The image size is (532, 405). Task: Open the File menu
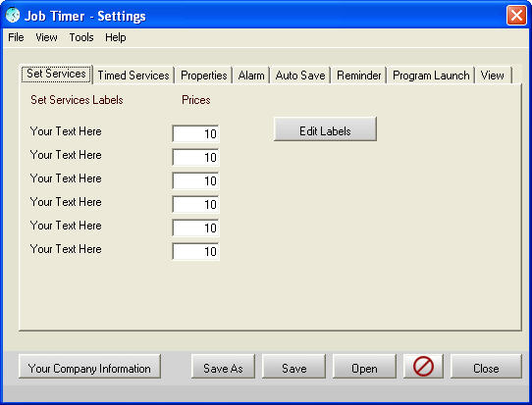pos(16,37)
